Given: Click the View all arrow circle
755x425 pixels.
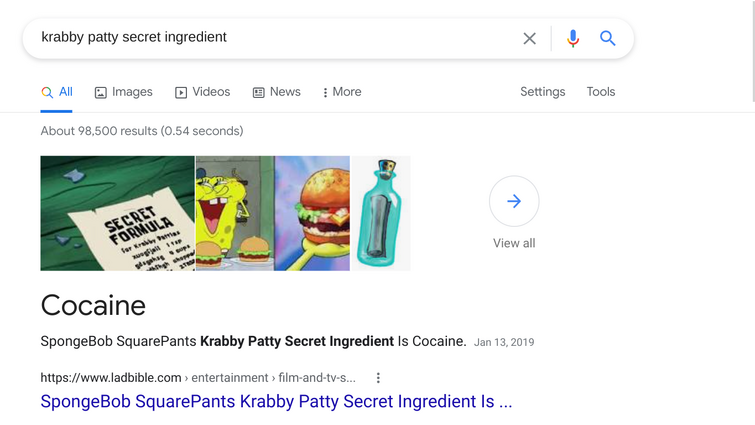Looking at the screenshot, I should click(x=514, y=201).
